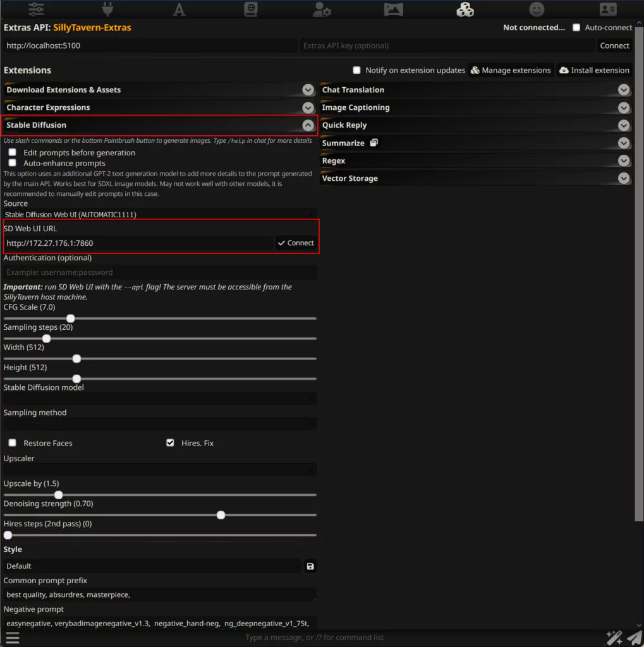Open chat background image icon
The width and height of the screenshot is (644, 647).
394,9
